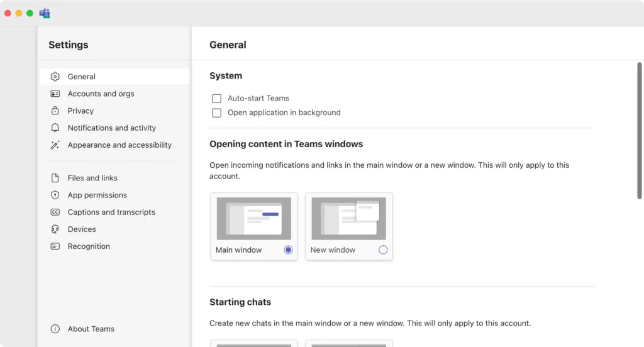Viewport: 644px width, 347px height.
Task: Click the New window preview thumbnail
Action: click(x=348, y=219)
